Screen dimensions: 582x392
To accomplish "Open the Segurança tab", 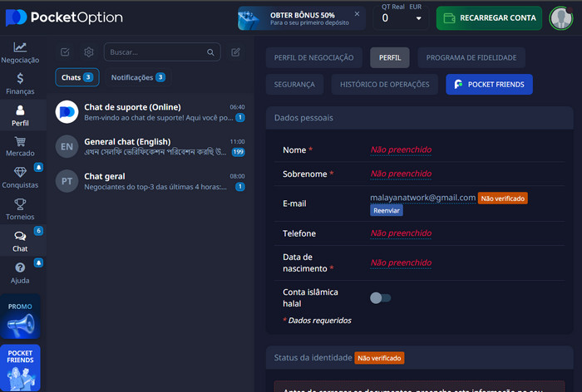I will pos(294,84).
